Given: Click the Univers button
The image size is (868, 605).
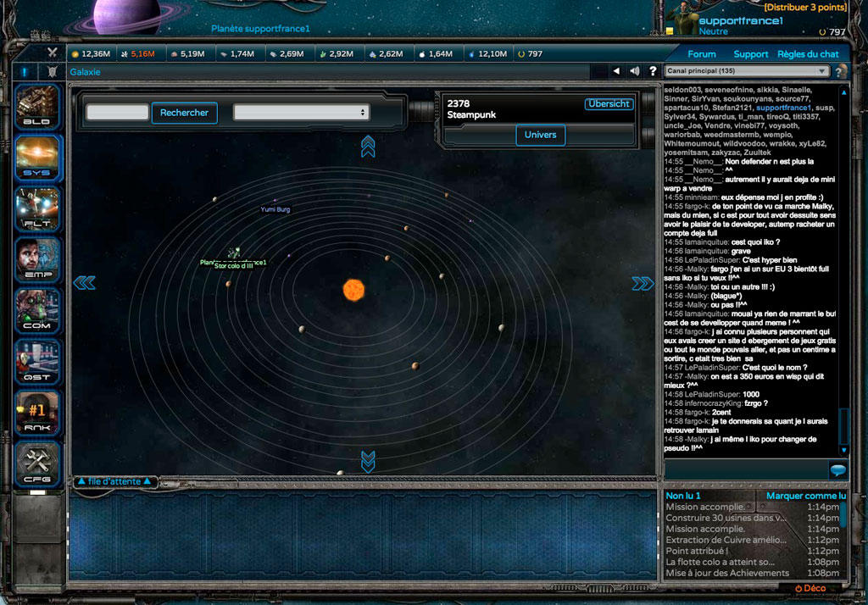Looking at the screenshot, I should [540, 135].
